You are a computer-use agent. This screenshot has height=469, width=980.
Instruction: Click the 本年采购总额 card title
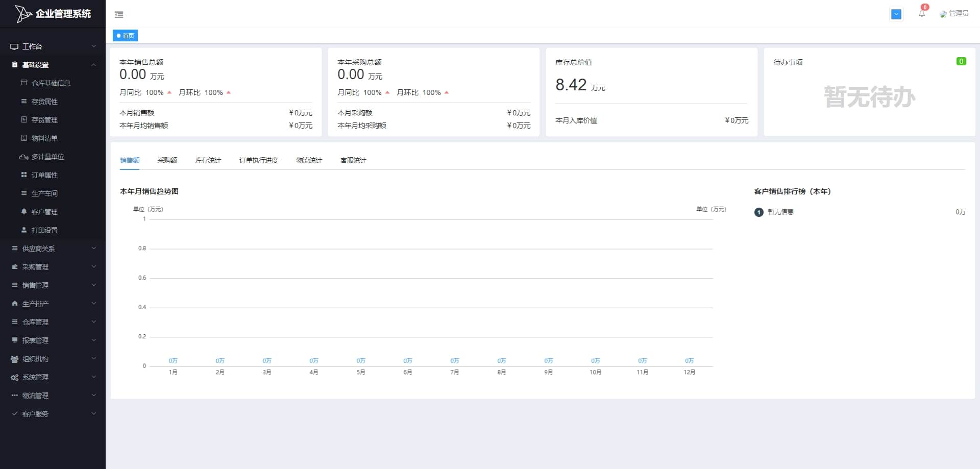click(x=359, y=62)
